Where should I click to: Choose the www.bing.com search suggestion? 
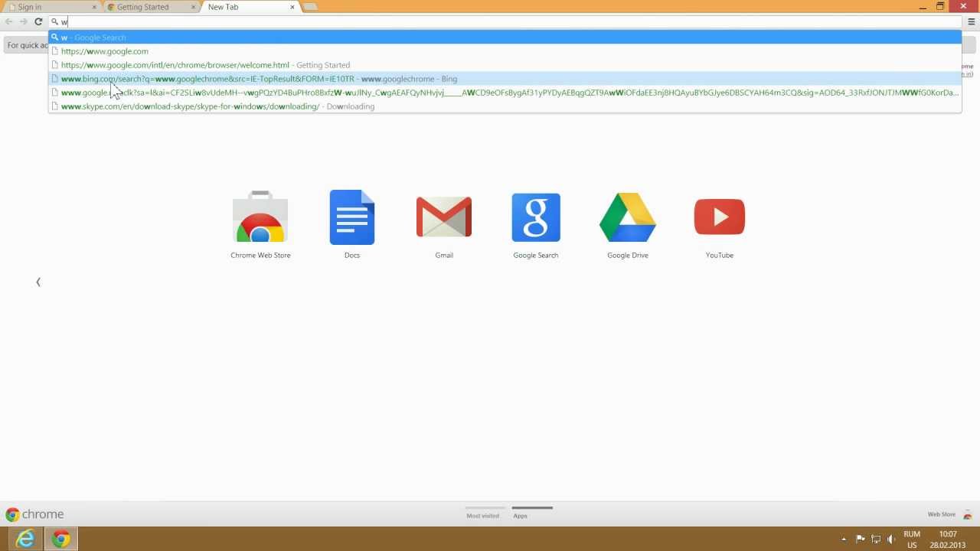coord(505,79)
